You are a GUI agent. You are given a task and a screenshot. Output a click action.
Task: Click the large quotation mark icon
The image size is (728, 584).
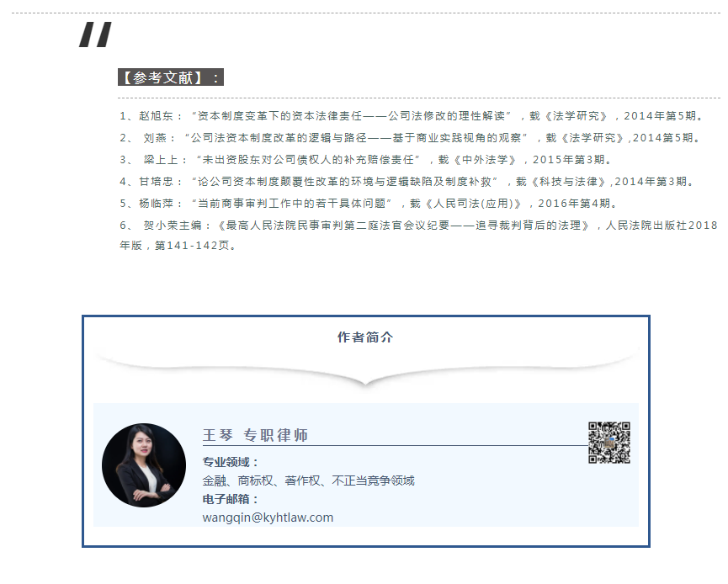pyautogui.click(x=96, y=35)
